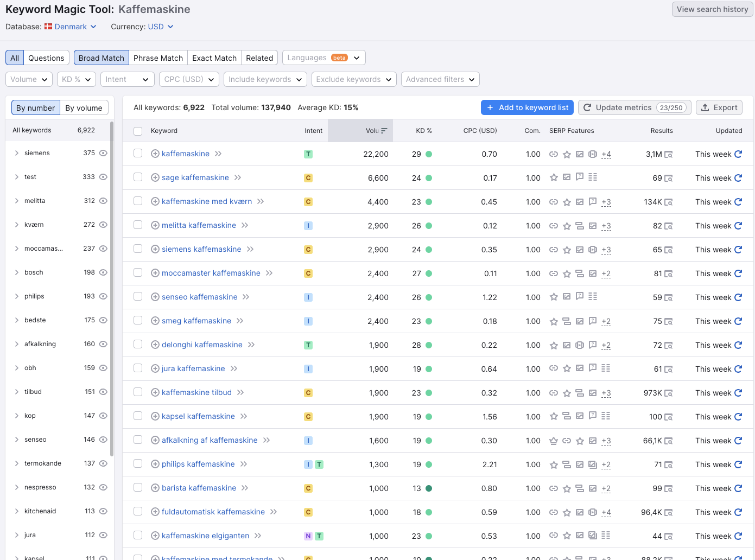Open SERP results for kaffemaskine med kværn
755x560 pixels.
click(x=669, y=202)
